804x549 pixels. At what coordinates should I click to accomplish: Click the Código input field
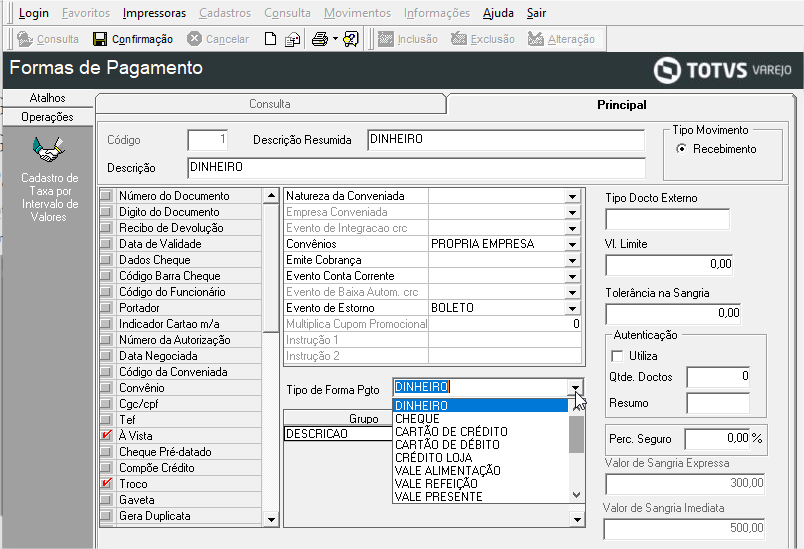pos(208,140)
